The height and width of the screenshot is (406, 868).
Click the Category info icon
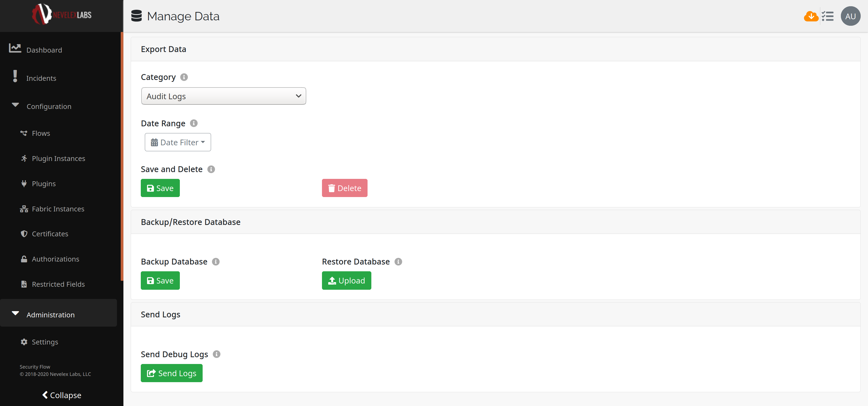(x=184, y=77)
